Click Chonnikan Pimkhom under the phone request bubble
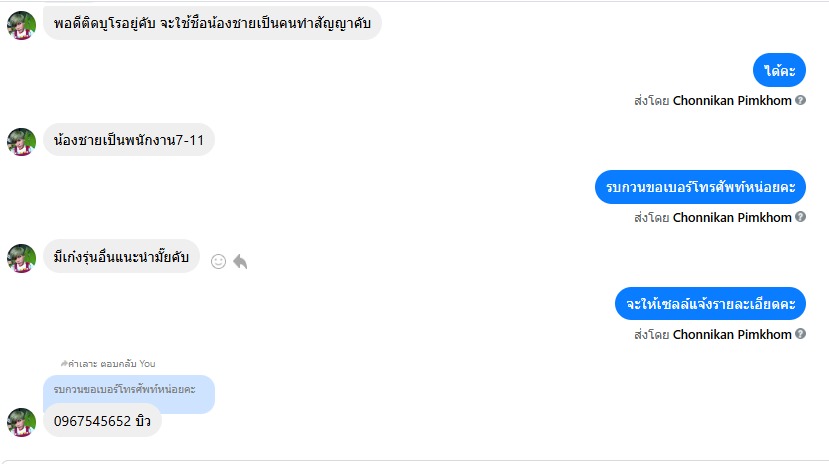The image size is (829, 464). point(732,217)
